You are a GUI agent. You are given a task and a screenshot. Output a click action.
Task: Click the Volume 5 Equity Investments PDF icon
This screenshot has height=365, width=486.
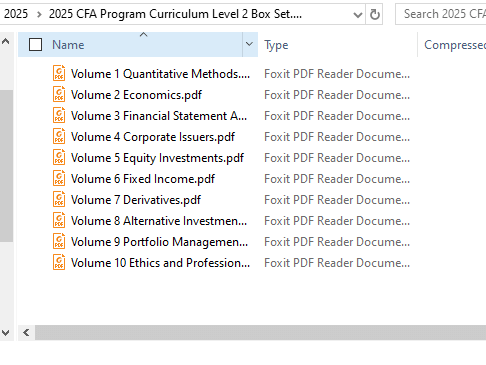(x=59, y=157)
